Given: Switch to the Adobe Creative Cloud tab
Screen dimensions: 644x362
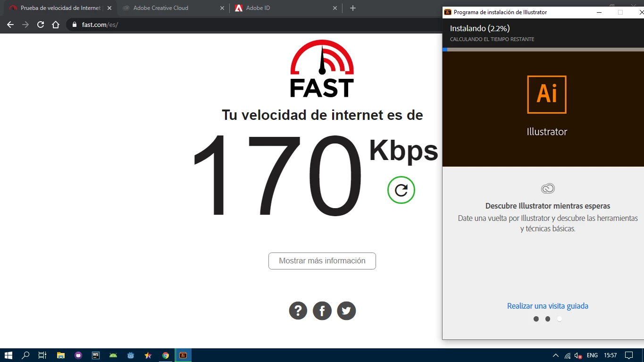Looking at the screenshot, I should 173,8.
